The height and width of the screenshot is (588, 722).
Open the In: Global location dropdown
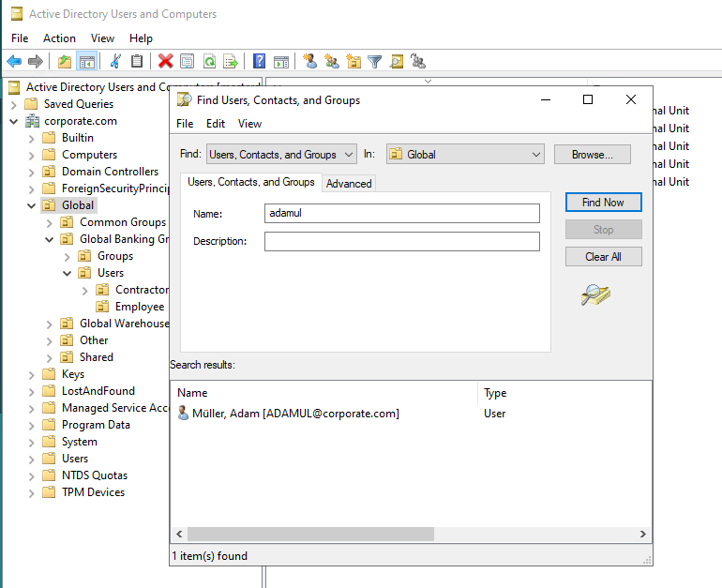tap(465, 154)
